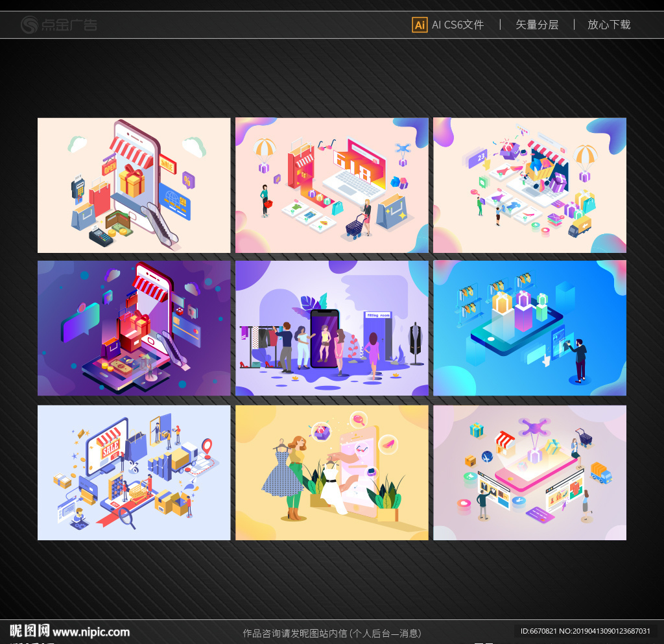Click the "AI CS6文件" text

tap(458, 25)
